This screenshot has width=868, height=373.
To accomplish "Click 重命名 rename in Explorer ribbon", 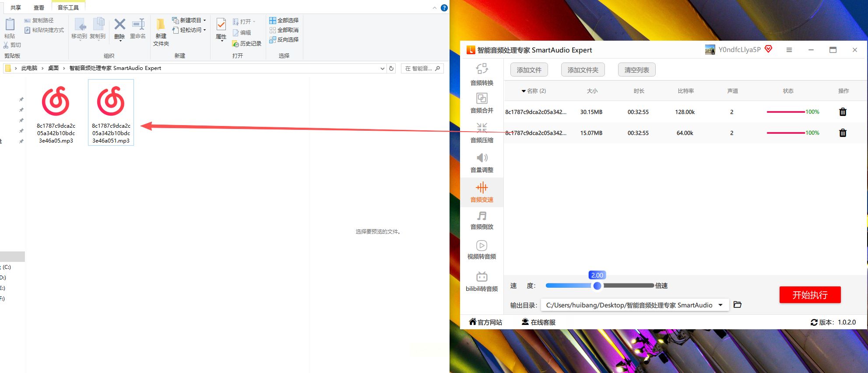I will click(x=138, y=29).
